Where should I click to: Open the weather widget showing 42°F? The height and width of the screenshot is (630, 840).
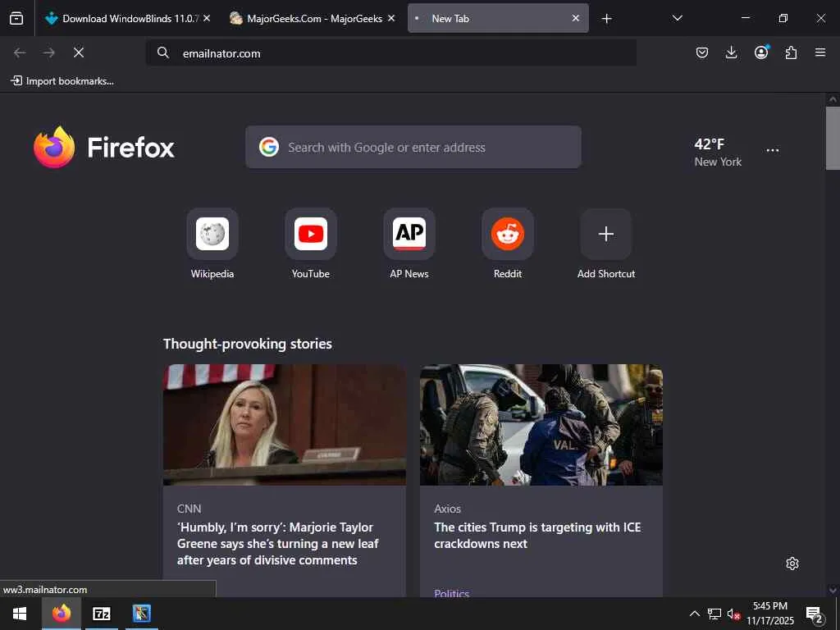[x=718, y=153]
